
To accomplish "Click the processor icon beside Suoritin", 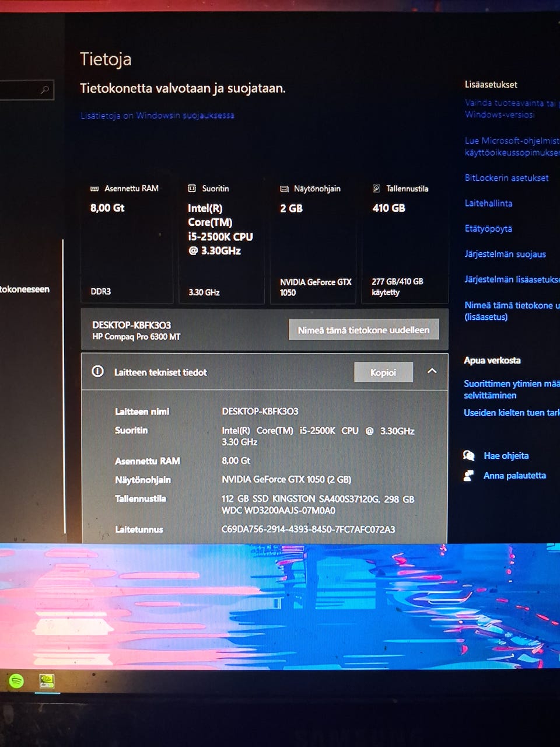I will pos(192,189).
